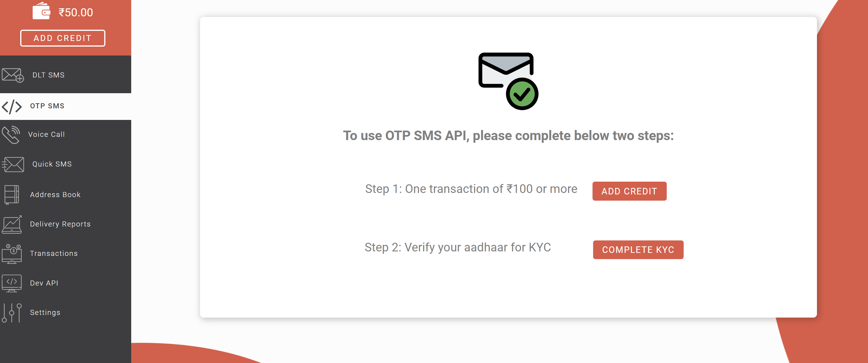
Task: Open the Transactions page
Action: (53, 253)
